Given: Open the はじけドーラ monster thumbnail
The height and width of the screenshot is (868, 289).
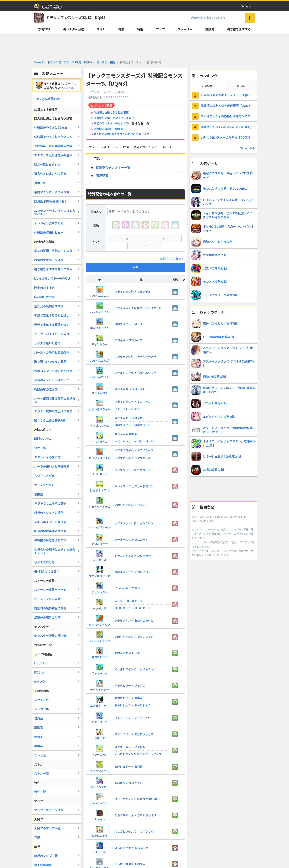Looking at the screenshot, I should click(99, 468).
